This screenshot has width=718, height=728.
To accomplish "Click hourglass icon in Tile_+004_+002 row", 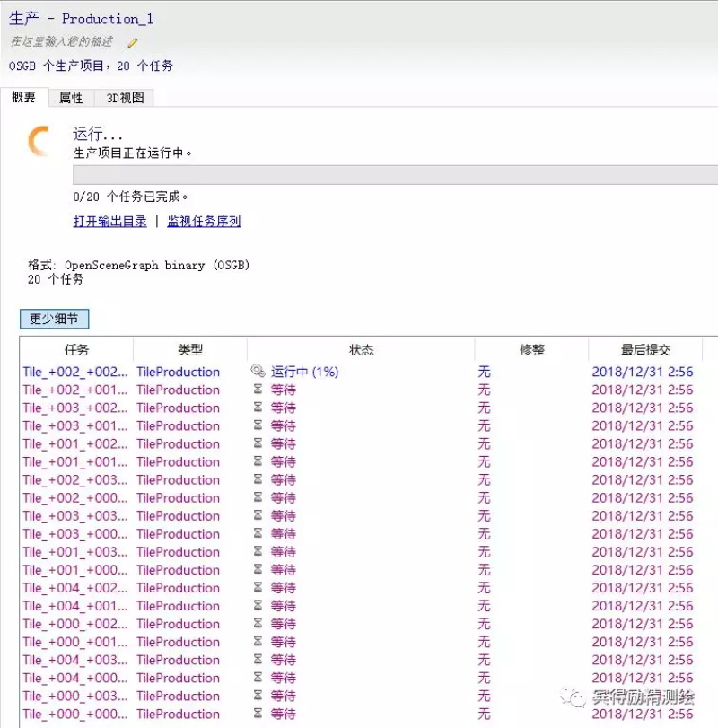I will (258, 588).
